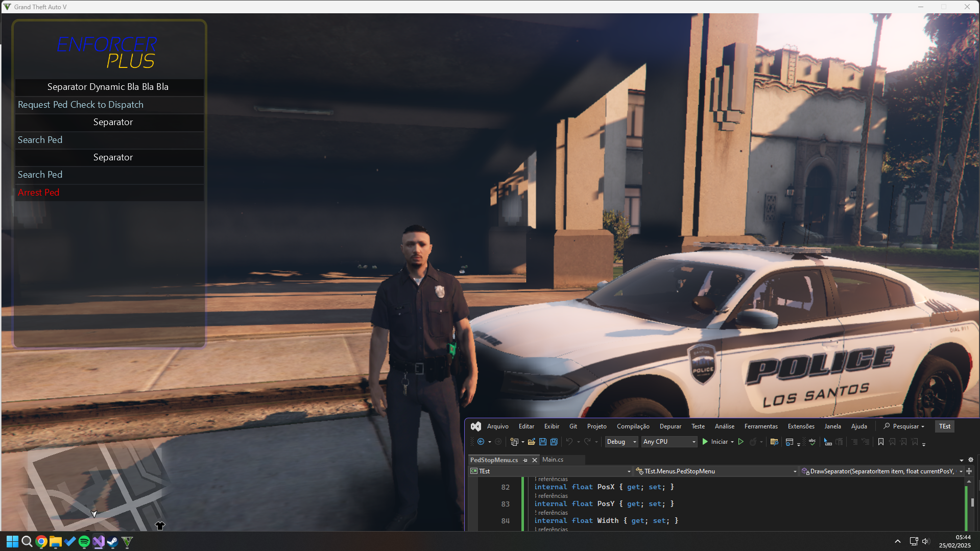This screenshot has width=980, height=551.
Task: Toggle bookmark on current line
Action: (x=880, y=442)
